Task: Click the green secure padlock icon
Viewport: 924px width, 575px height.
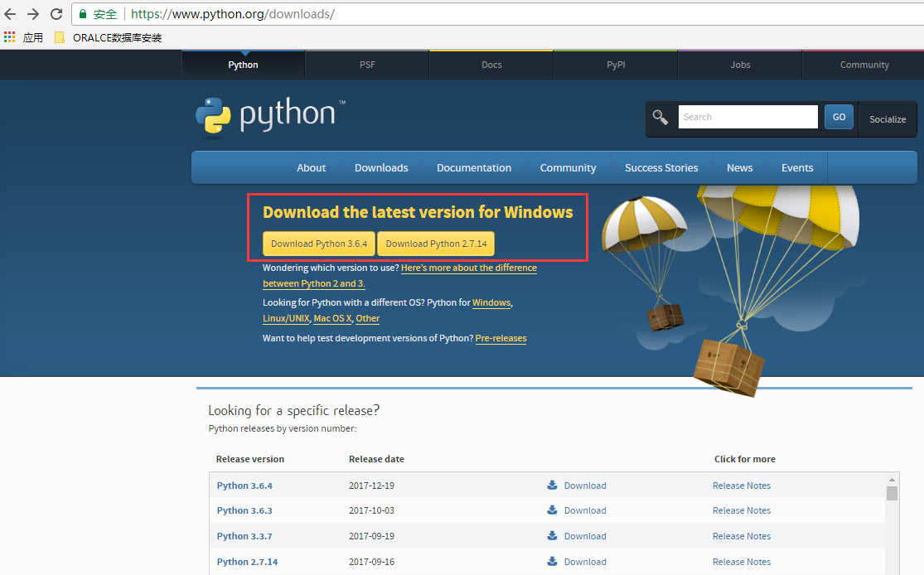Action: tap(83, 13)
